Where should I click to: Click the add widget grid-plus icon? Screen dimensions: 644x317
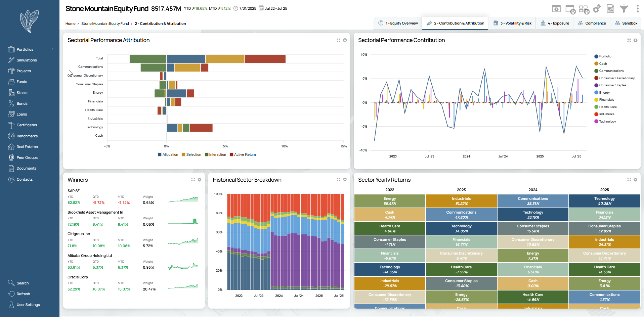click(584, 9)
